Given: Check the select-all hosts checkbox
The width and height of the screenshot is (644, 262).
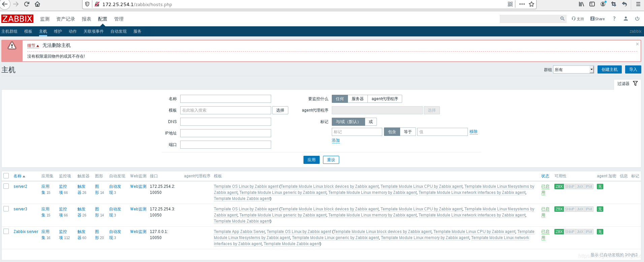Looking at the screenshot, I should point(6,176).
